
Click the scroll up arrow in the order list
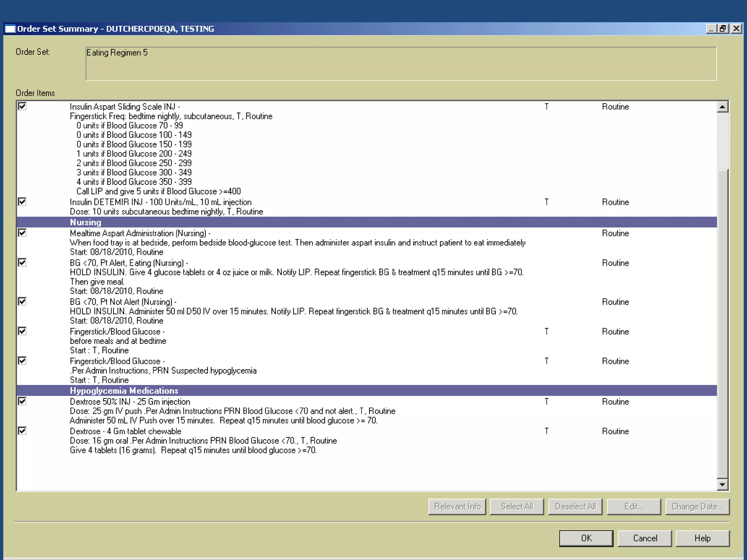(722, 107)
